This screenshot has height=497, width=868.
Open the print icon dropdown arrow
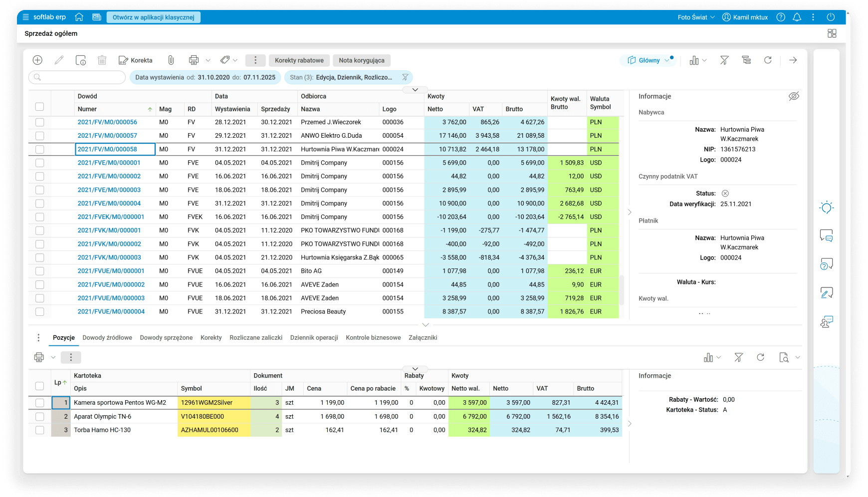[208, 60]
